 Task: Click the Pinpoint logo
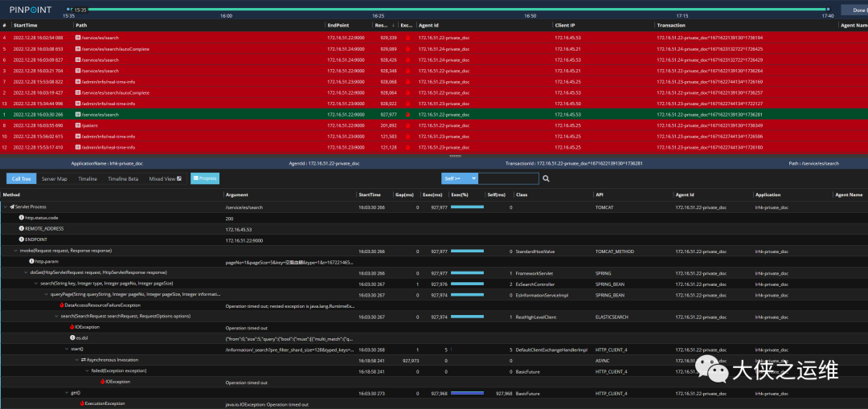30,10
